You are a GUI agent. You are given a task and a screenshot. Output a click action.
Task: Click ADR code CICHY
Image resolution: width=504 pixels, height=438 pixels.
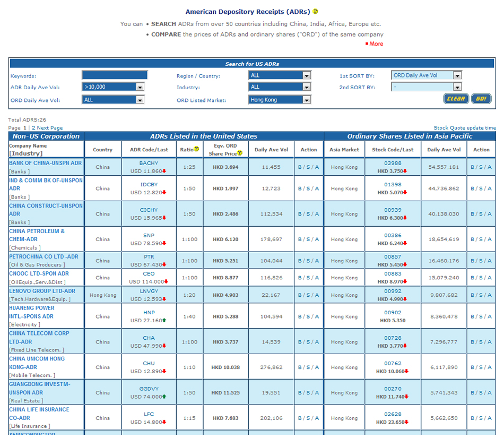(149, 210)
